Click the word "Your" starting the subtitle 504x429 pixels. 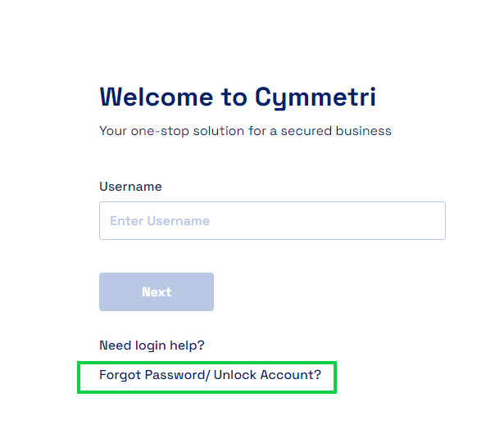click(x=112, y=131)
